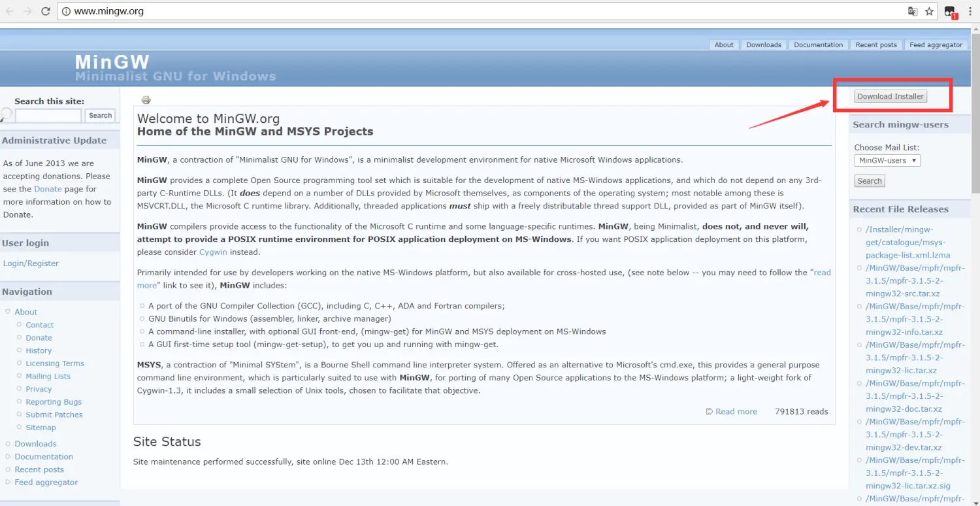Open the About tab in top menu
Image resolution: width=980 pixels, height=506 pixels.
(x=724, y=44)
